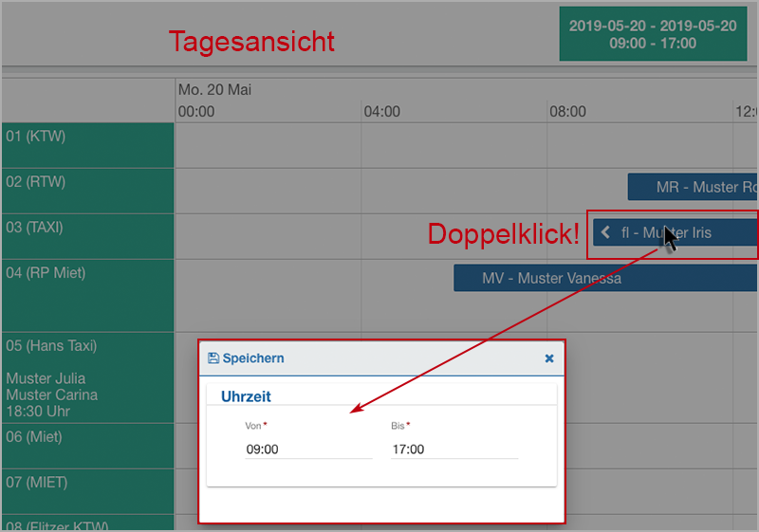The width and height of the screenshot is (759, 532).
Task: Click the Speichern save icon in dialog
Action: pos(213,358)
